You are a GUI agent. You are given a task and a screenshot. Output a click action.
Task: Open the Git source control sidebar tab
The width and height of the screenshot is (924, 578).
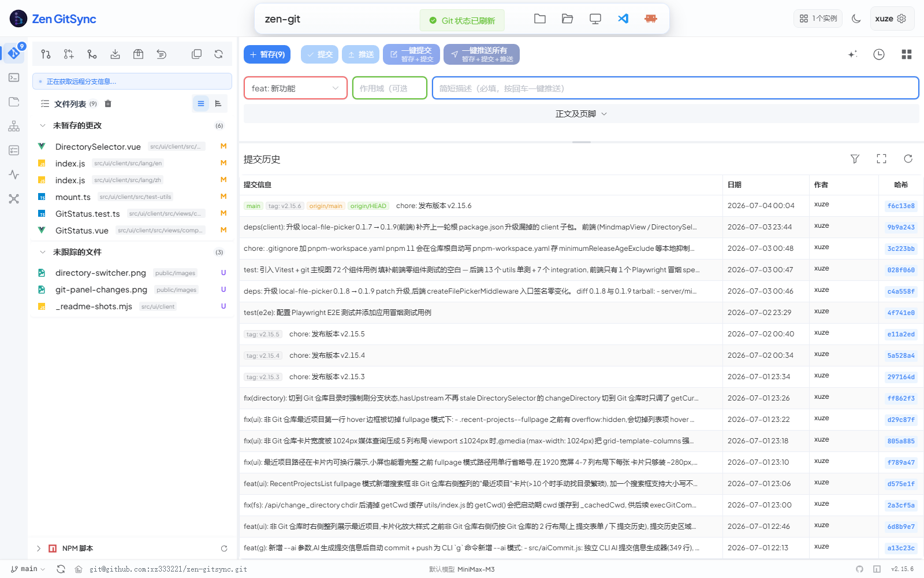pos(14,53)
